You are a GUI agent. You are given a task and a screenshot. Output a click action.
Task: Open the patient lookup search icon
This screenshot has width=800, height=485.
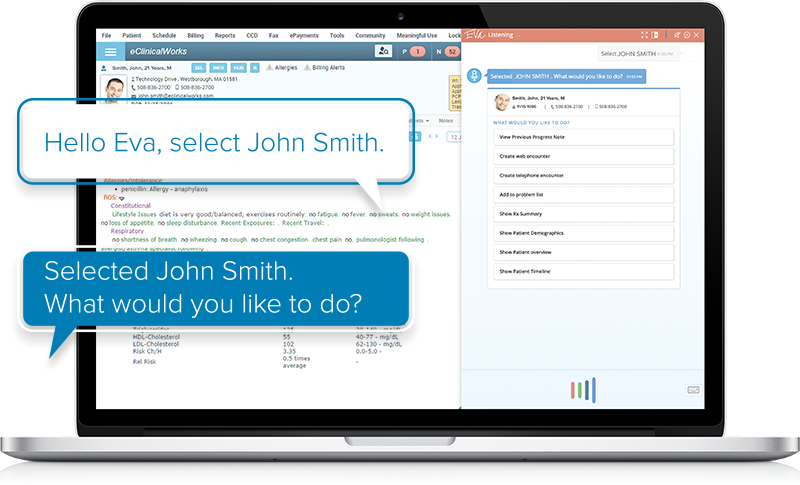point(383,51)
